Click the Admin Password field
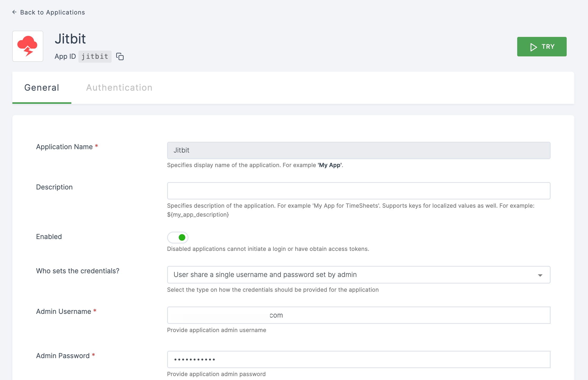The width and height of the screenshot is (588, 380). point(359,359)
